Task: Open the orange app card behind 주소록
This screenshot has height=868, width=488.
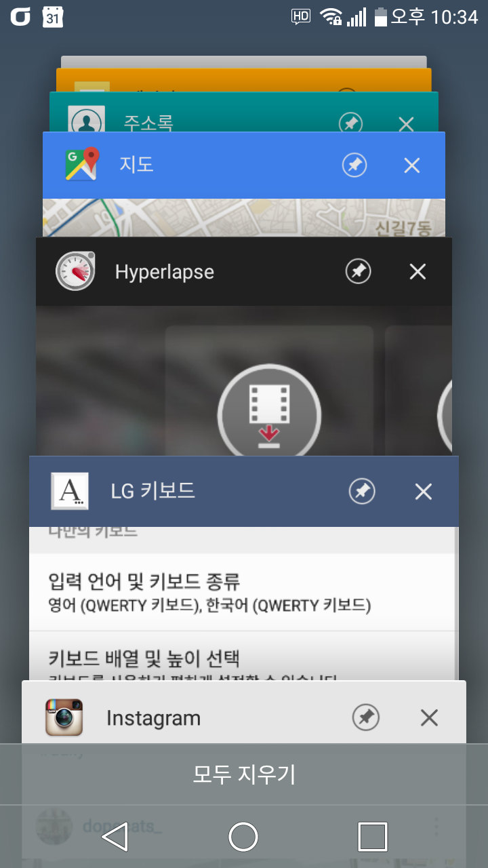Action: (244, 80)
